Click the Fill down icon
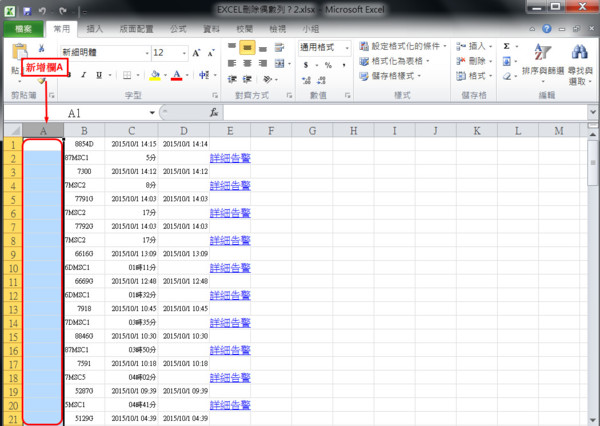This screenshot has height=426, width=600. coord(507,61)
